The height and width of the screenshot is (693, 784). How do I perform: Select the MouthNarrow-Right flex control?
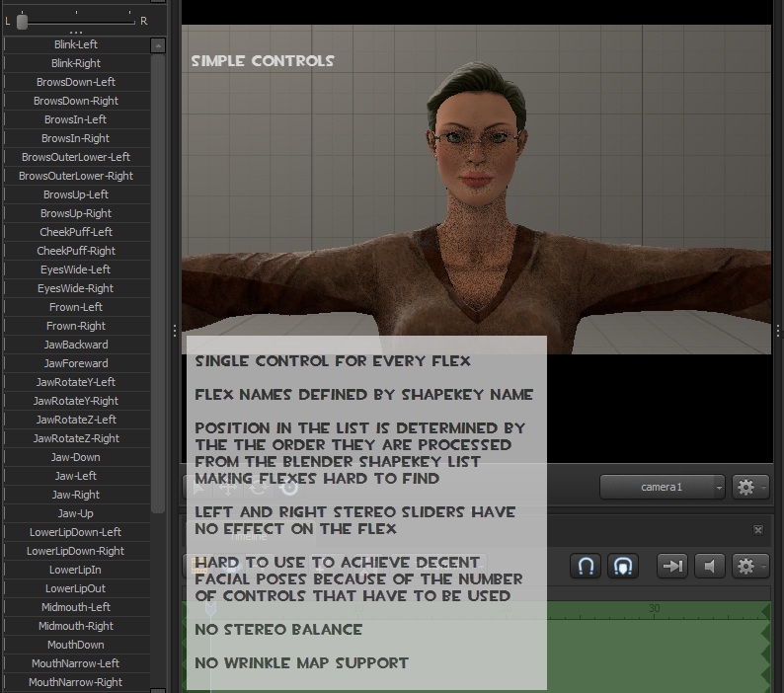click(x=76, y=682)
